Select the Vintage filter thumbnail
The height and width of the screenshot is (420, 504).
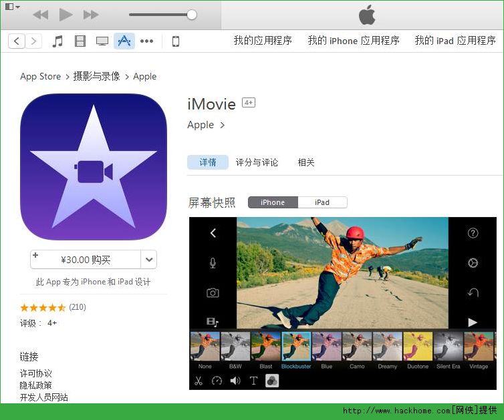click(x=479, y=347)
